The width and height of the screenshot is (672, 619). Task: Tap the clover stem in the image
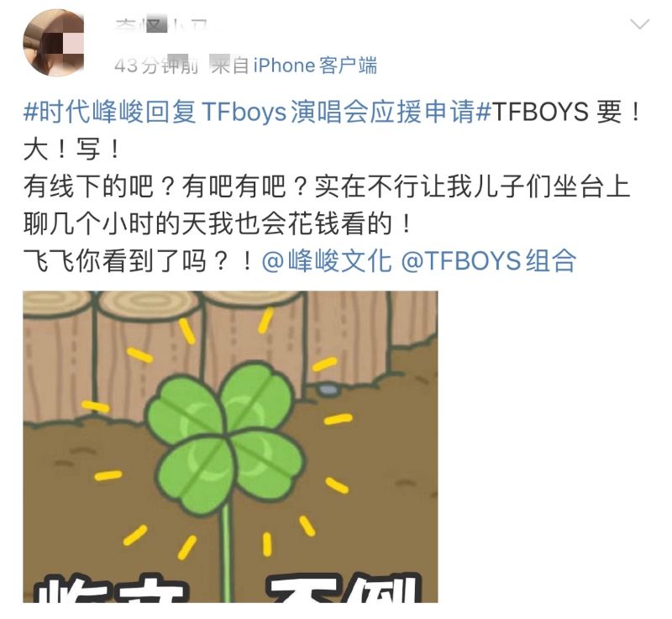(226, 557)
